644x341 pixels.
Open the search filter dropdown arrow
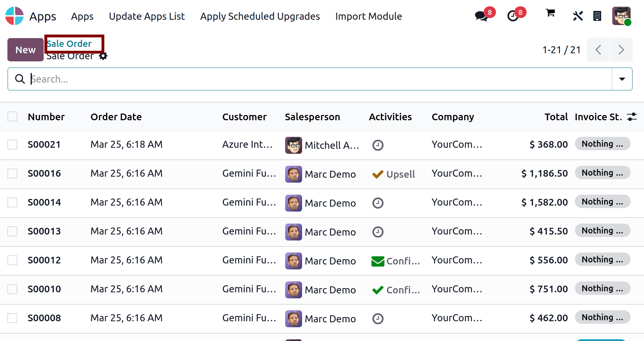(622, 79)
